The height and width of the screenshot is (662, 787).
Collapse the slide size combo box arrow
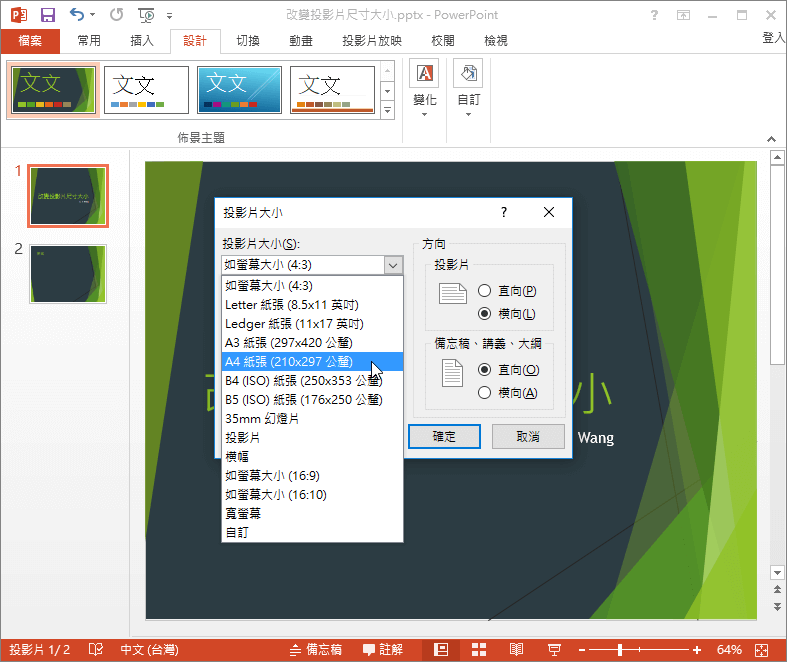[393, 265]
